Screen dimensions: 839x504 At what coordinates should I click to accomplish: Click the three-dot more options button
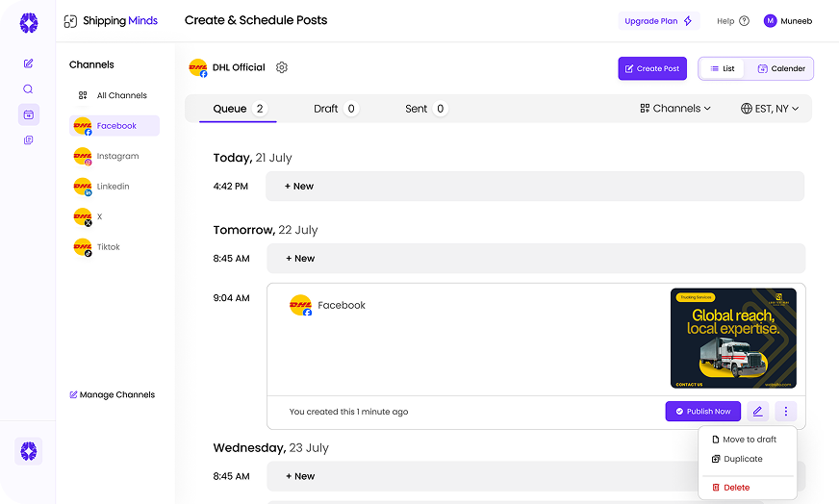785,412
